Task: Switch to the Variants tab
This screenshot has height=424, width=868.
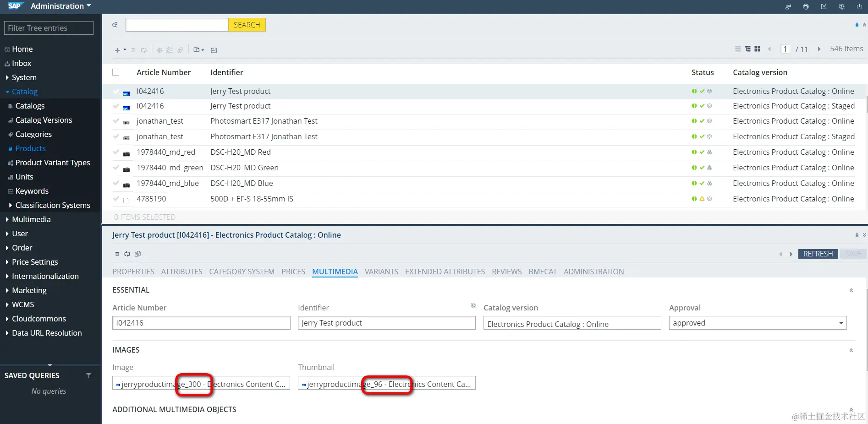Action: click(x=381, y=272)
